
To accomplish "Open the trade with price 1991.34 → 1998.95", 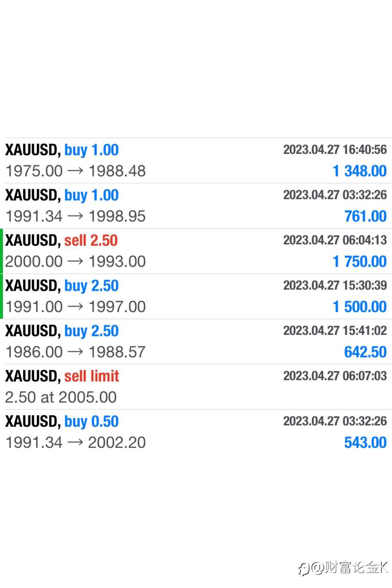I will (x=75, y=216).
